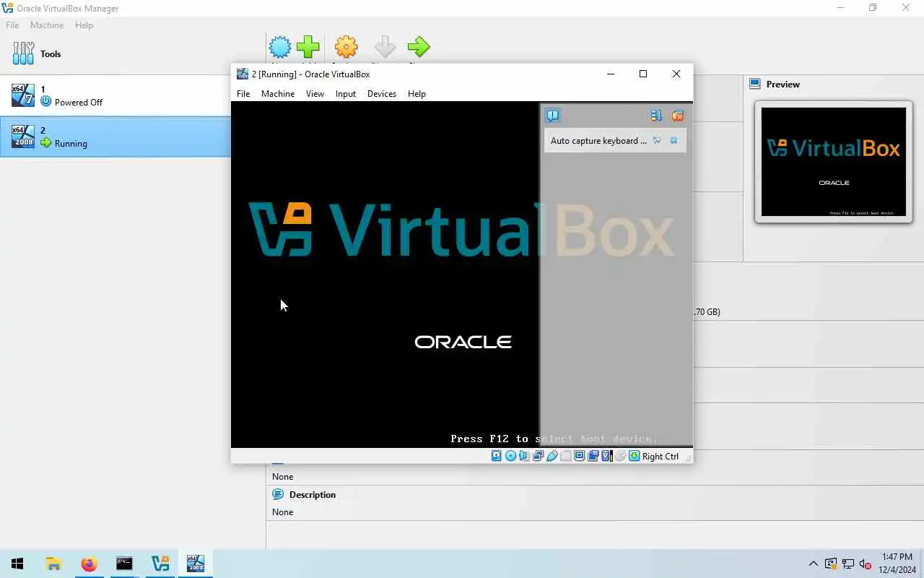Click the Preview panel monitor icon
Viewport: 924px width, 578px height.
pyautogui.click(x=755, y=84)
